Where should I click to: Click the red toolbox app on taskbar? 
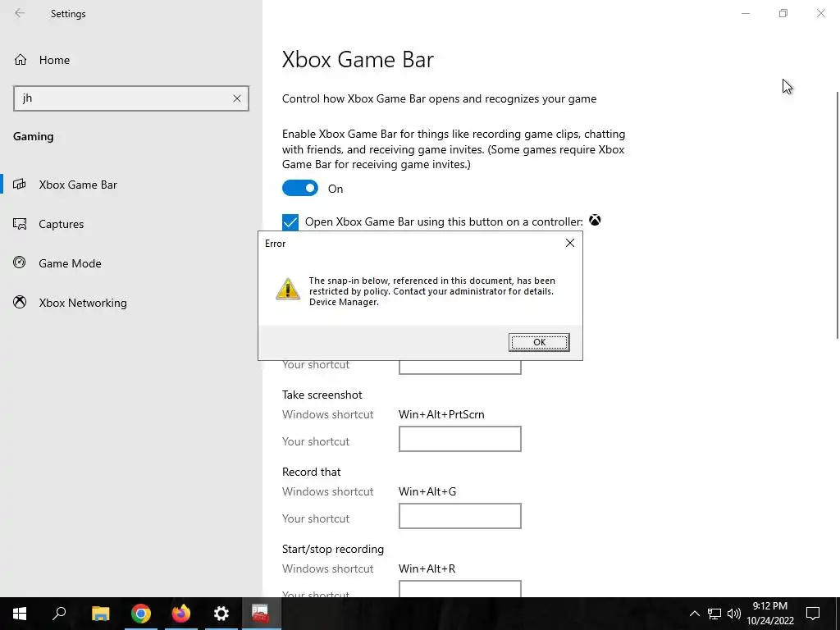pos(261,614)
